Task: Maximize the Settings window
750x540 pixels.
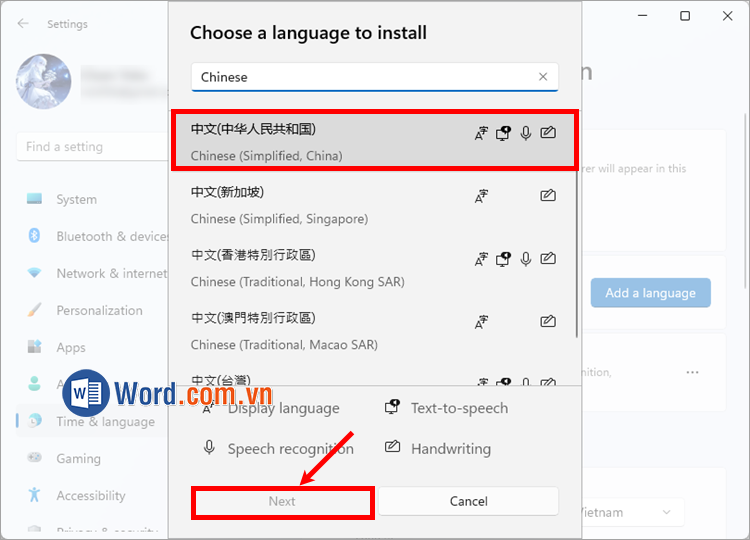Action: point(685,16)
